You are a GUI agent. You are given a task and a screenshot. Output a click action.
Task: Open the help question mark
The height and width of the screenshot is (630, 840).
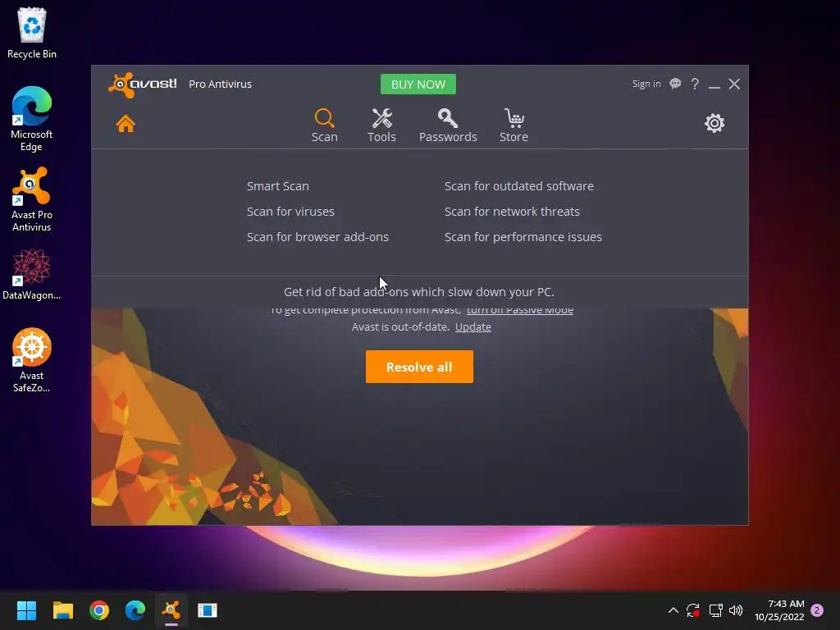(695, 84)
